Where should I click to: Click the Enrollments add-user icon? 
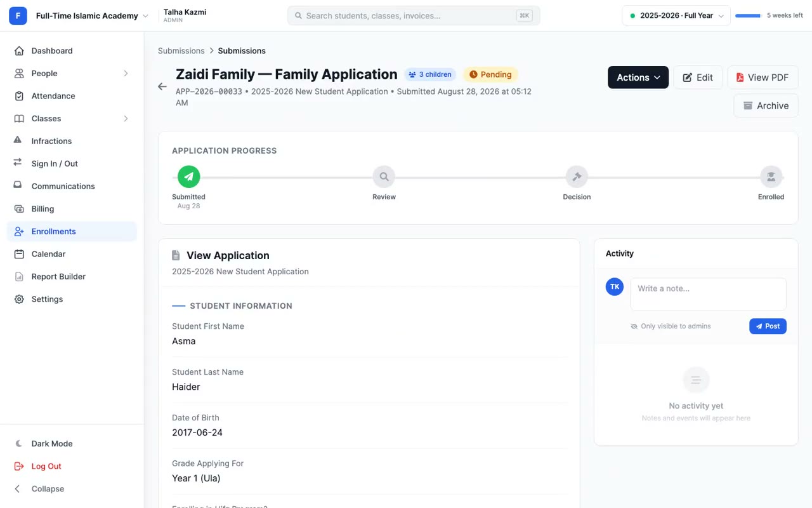click(x=19, y=231)
